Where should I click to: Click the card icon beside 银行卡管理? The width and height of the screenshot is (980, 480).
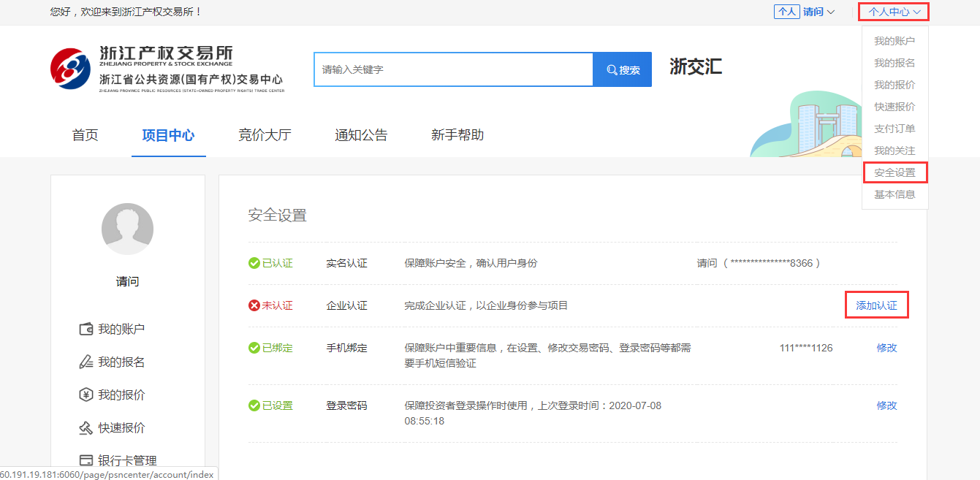[86, 460]
